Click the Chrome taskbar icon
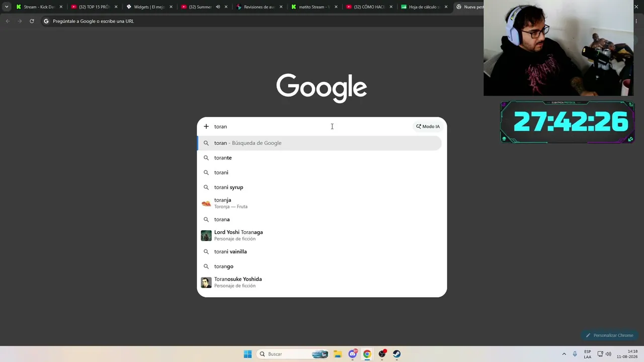 (x=367, y=354)
